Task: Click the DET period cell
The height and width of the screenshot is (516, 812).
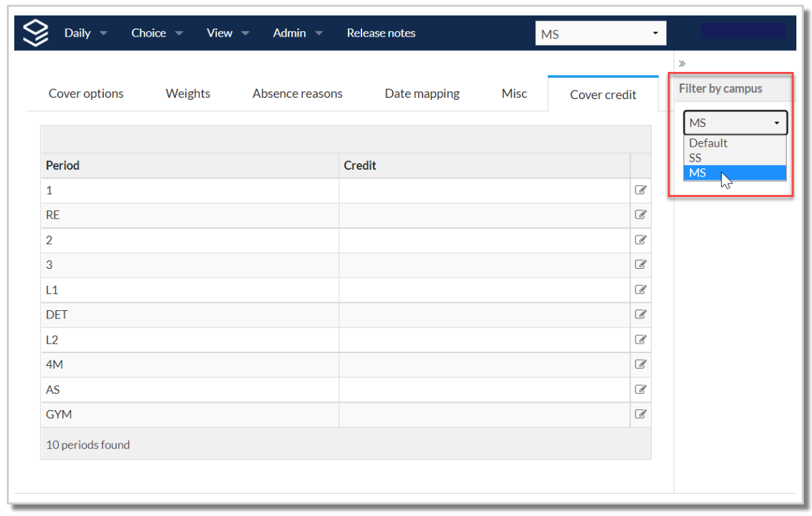Action: click(x=190, y=314)
